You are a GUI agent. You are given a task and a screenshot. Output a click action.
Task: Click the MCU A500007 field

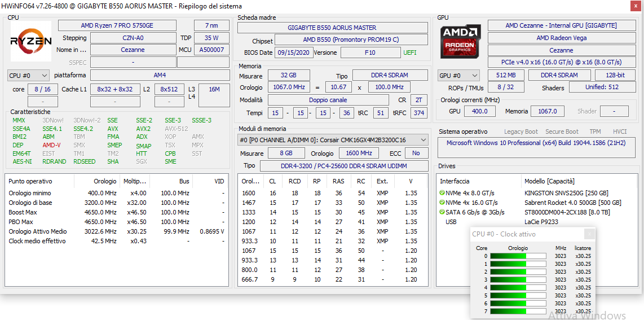[211, 50]
